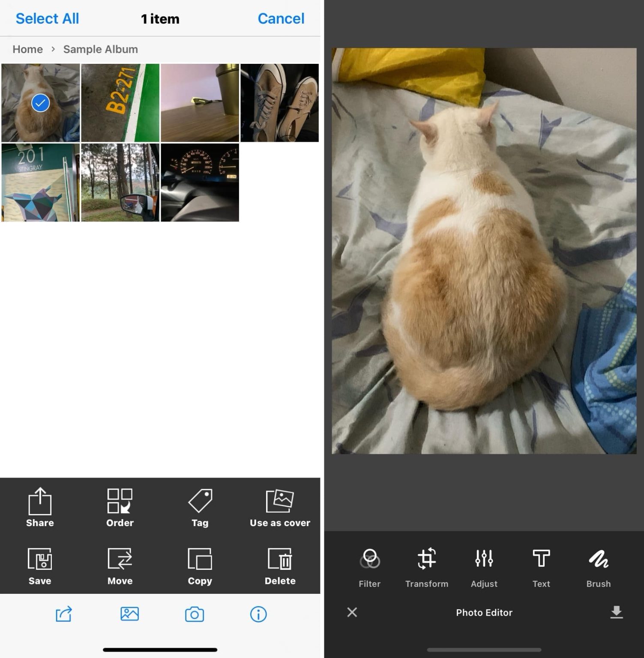Image resolution: width=644 pixels, height=658 pixels.
Task: Open the speedometer photo thumbnail
Action: pyautogui.click(x=200, y=182)
